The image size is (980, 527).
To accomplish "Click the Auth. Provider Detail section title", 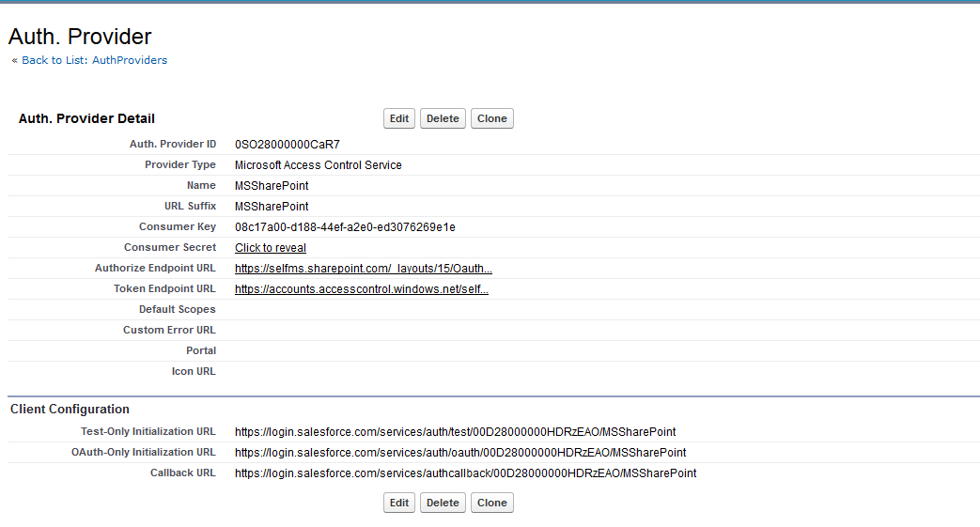I will 86,118.
